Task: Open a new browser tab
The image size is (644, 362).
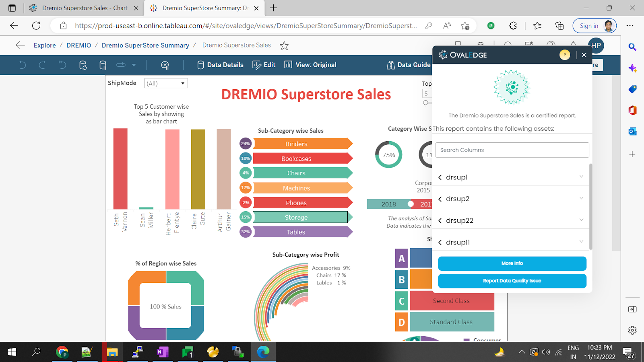Action: (x=273, y=8)
